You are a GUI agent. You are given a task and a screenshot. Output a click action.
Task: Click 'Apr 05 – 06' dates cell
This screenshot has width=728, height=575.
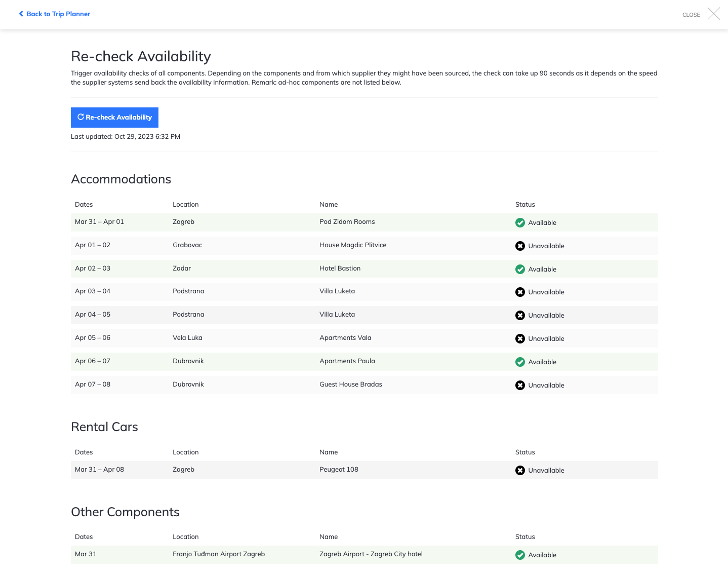tap(93, 338)
